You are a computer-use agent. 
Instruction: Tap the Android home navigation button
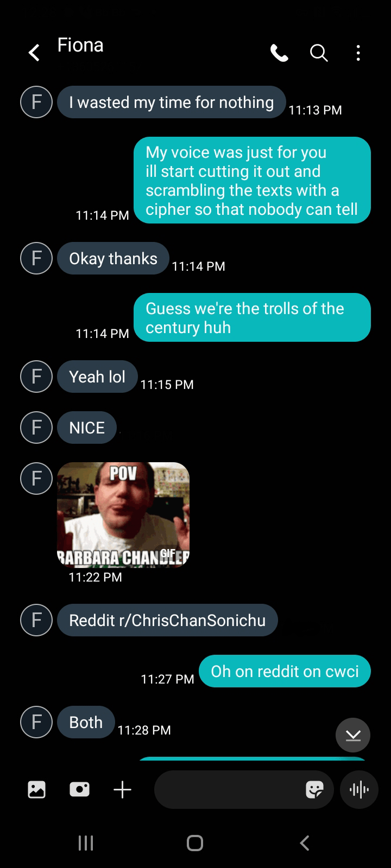tap(195, 843)
